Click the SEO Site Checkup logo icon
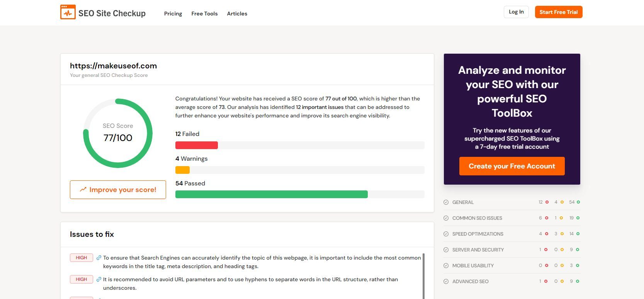 68,12
